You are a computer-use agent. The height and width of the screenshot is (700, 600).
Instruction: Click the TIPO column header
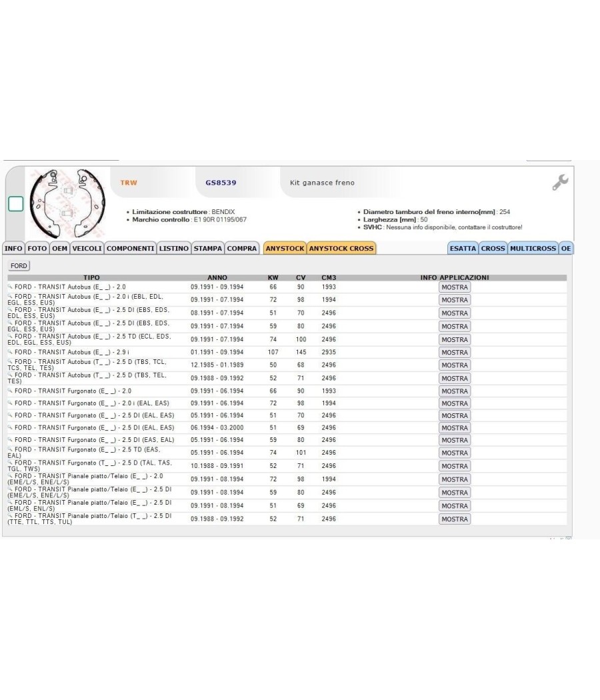click(x=91, y=278)
